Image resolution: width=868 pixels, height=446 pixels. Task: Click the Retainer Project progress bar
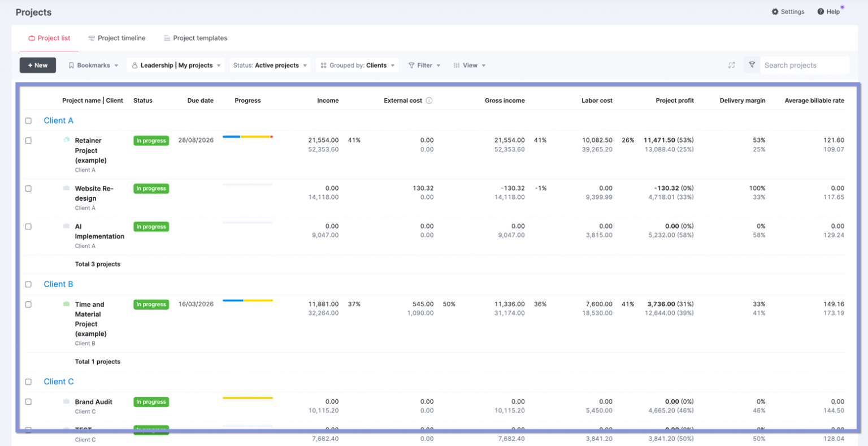248,136
